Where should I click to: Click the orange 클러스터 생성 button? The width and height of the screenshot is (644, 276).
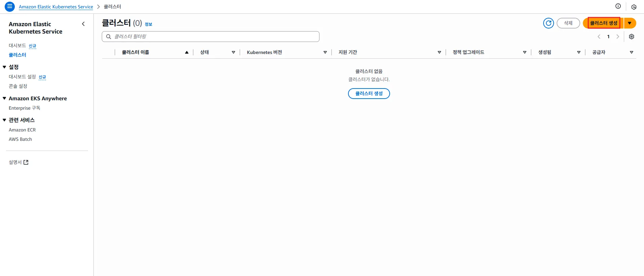pos(603,23)
